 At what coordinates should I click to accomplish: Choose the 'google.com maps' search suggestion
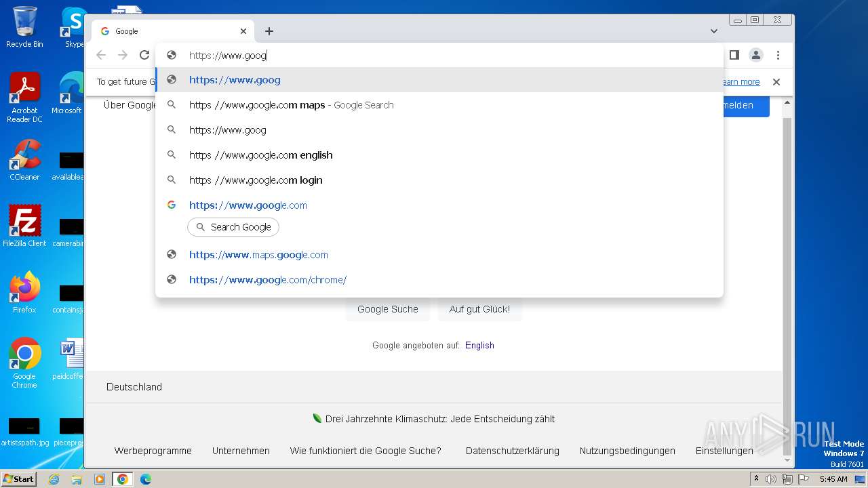pyautogui.click(x=439, y=105)
